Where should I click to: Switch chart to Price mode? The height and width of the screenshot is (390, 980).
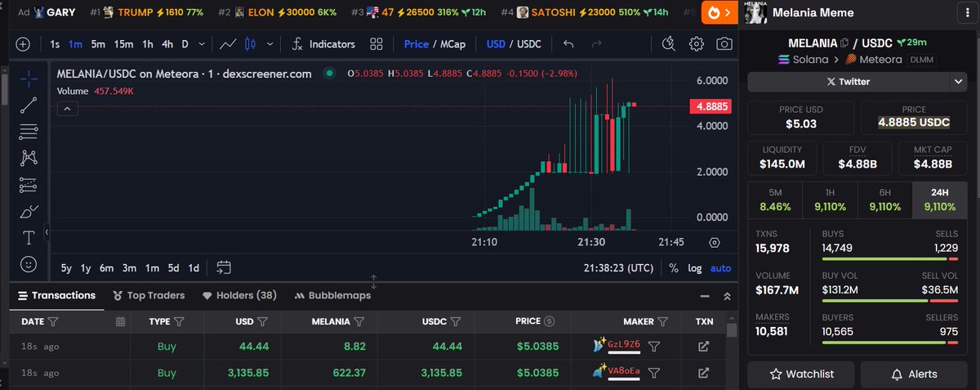point(416,44)
